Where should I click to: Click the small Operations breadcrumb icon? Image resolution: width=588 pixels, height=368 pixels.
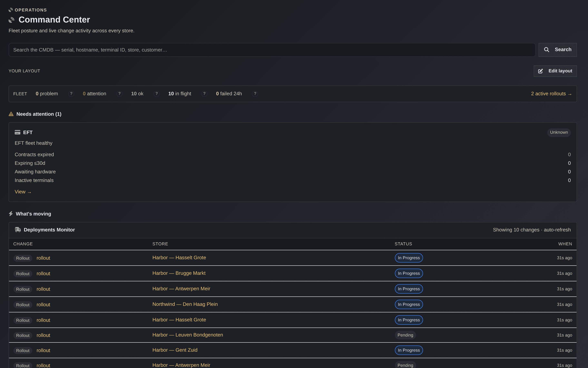tap(11, 10)
